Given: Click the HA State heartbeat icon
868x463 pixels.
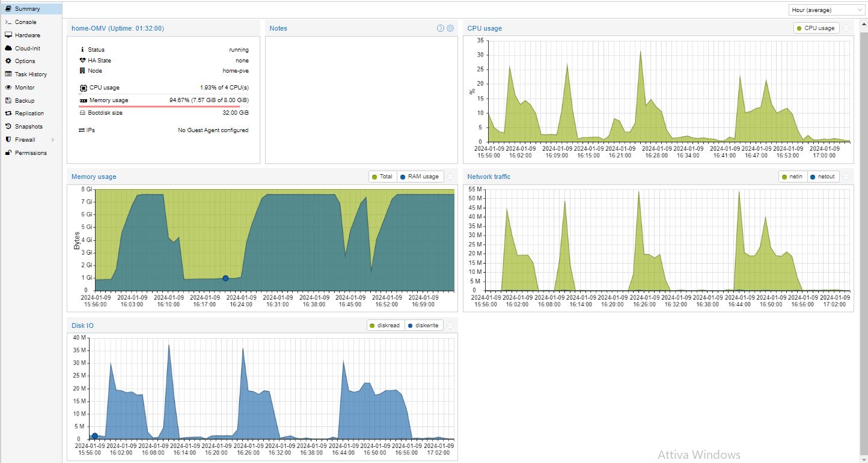Looking at the screenshot, I should pyautogui.click(x=82, y=61).
